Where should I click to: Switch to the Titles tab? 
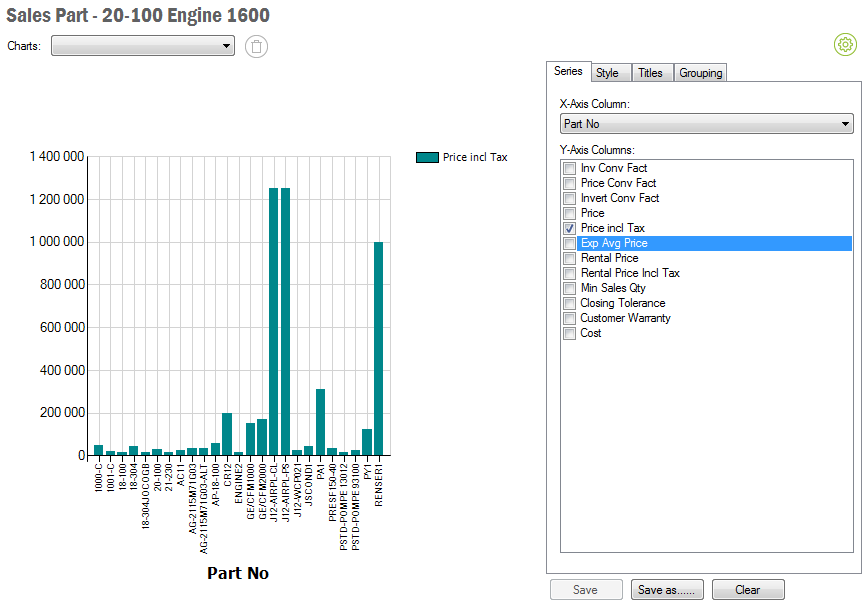650,73
